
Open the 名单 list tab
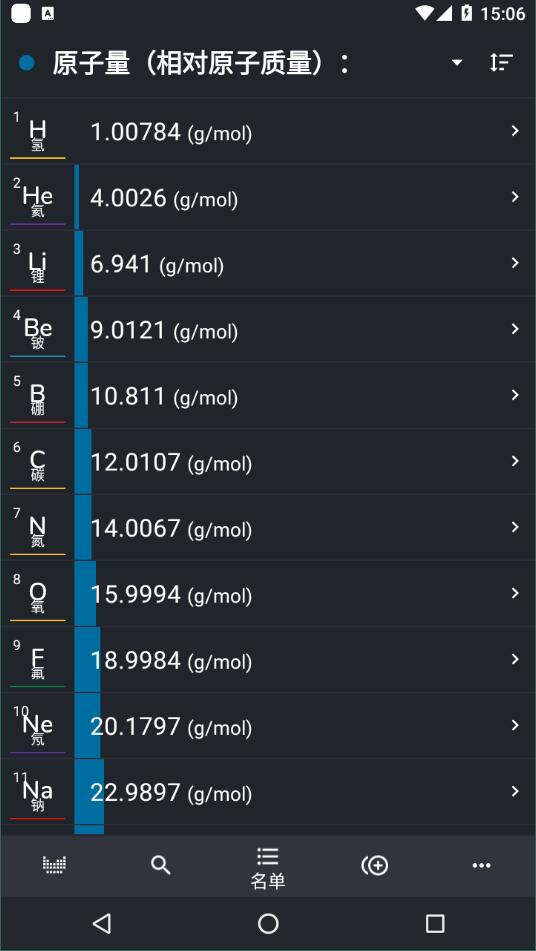coord(267,868)
